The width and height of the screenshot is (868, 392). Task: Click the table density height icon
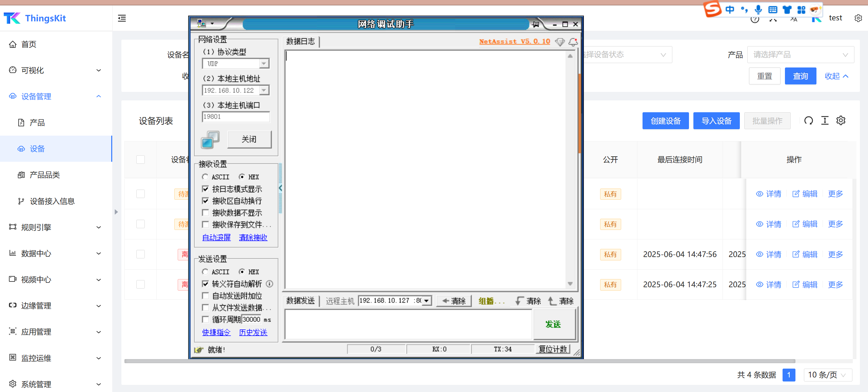825,121
